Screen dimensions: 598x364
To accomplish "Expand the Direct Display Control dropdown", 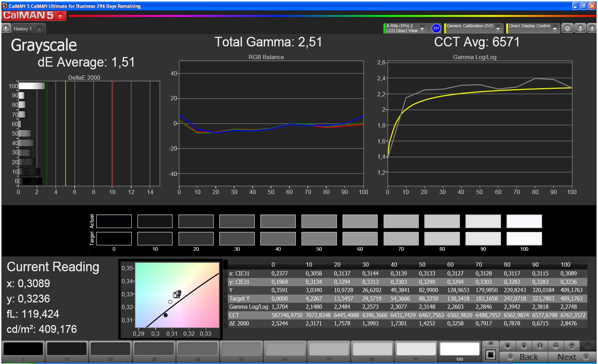I will 554,28.
